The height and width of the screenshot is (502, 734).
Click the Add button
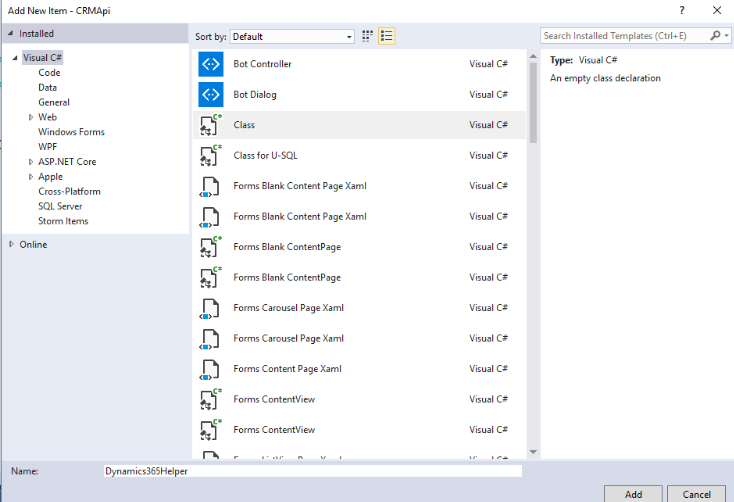[633, 494]
